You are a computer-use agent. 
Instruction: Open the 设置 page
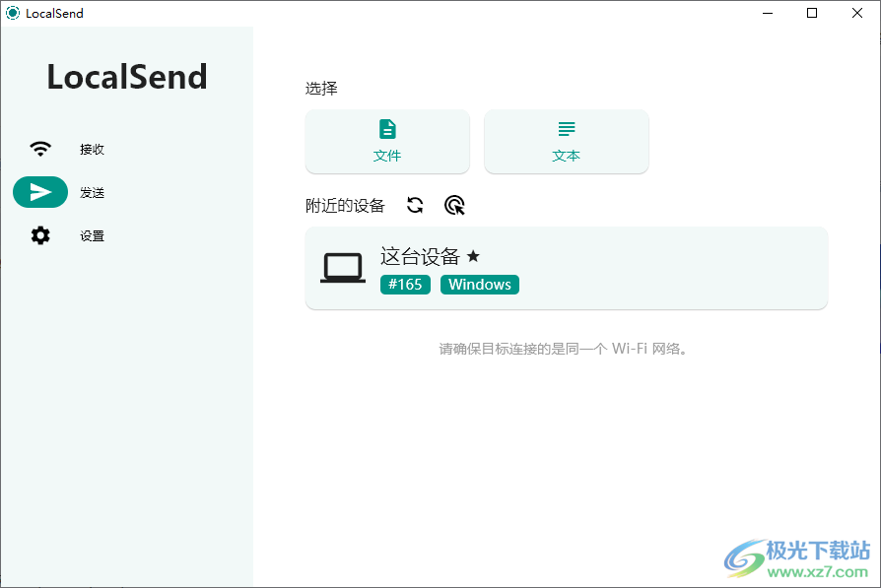92,235
